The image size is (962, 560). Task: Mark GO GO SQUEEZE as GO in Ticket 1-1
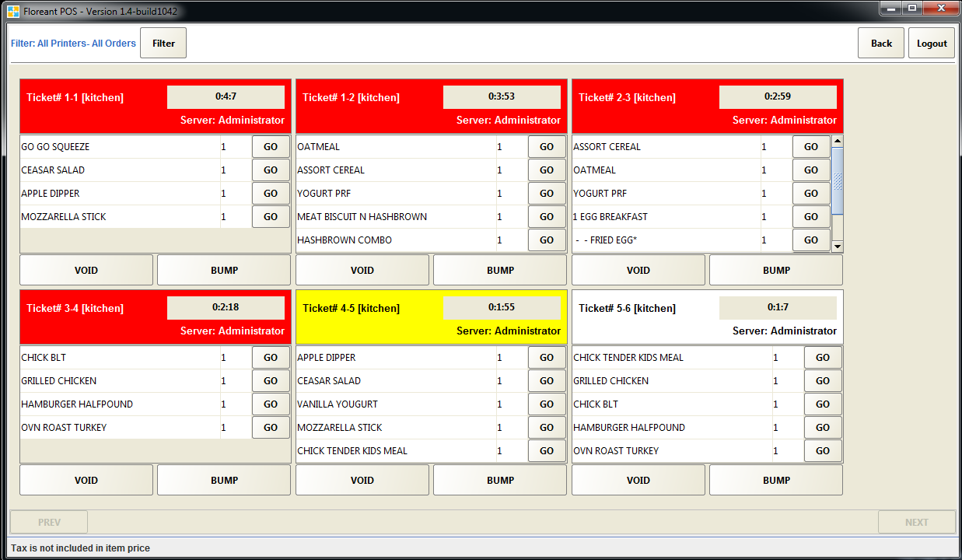[x=271, y=147]
